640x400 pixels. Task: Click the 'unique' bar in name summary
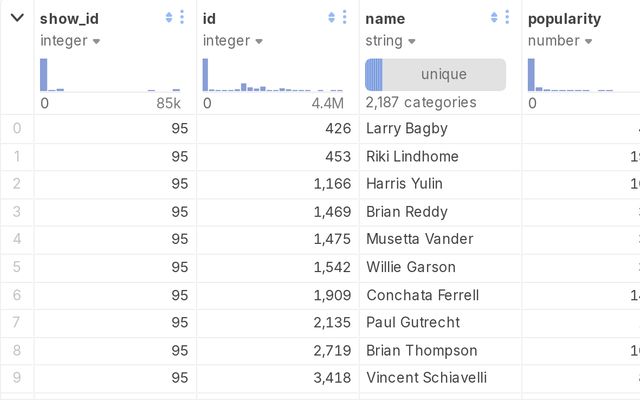(x=443, y=75)
